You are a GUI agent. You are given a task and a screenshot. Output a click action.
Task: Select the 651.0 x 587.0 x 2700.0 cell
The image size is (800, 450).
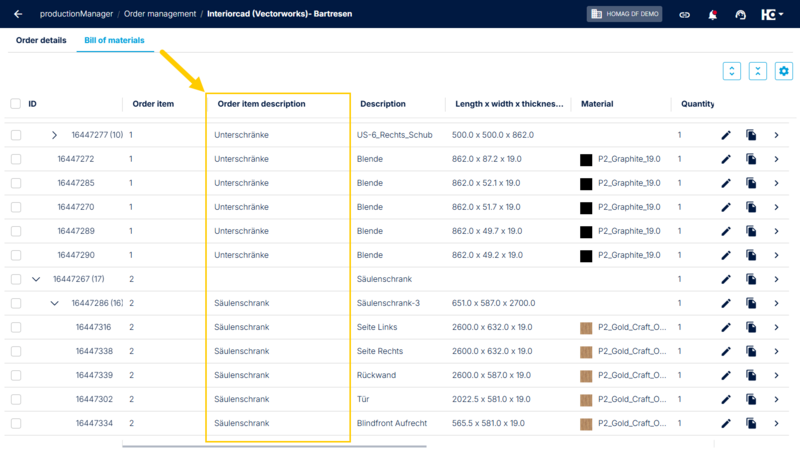(x=493, y=303)
